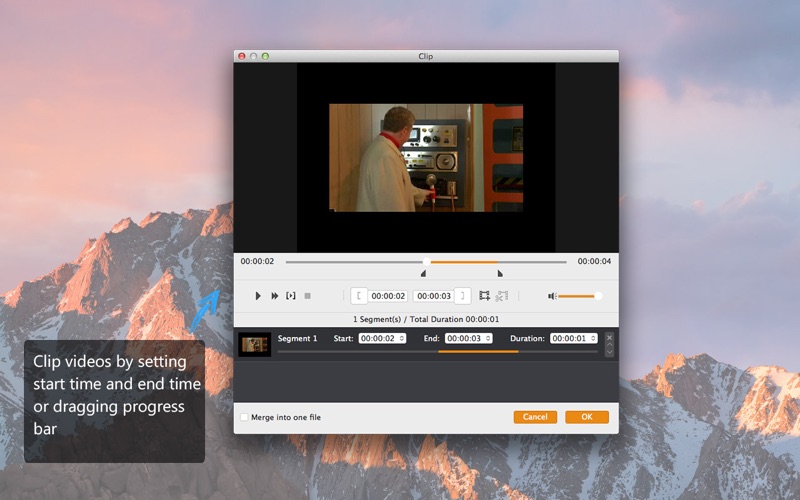Image resolution: width=800 pixels, height=500 pixels.
Task: Select the Segment 1 thumbnail
Action: point(255,344)
